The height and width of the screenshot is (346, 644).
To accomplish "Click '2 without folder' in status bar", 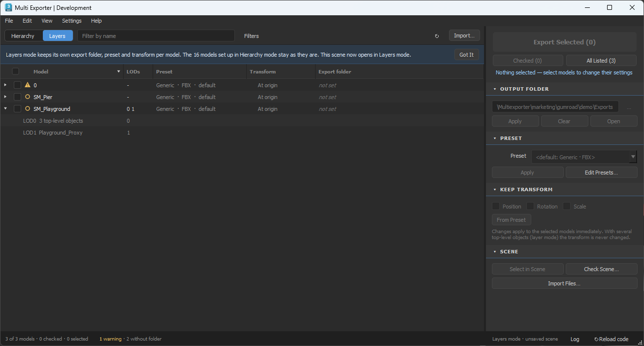I will pyautogui.click(x=143, y=339).
